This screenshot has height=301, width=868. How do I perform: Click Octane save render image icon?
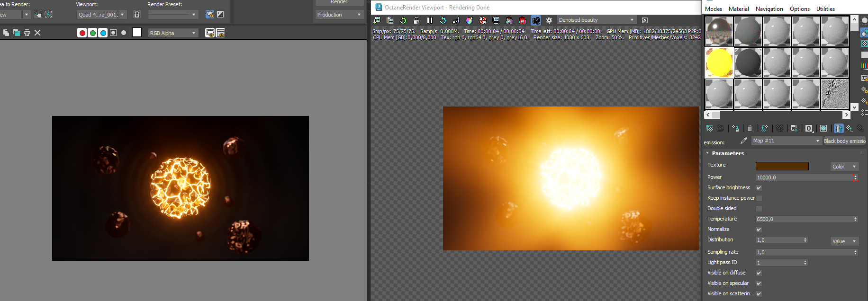377,20
